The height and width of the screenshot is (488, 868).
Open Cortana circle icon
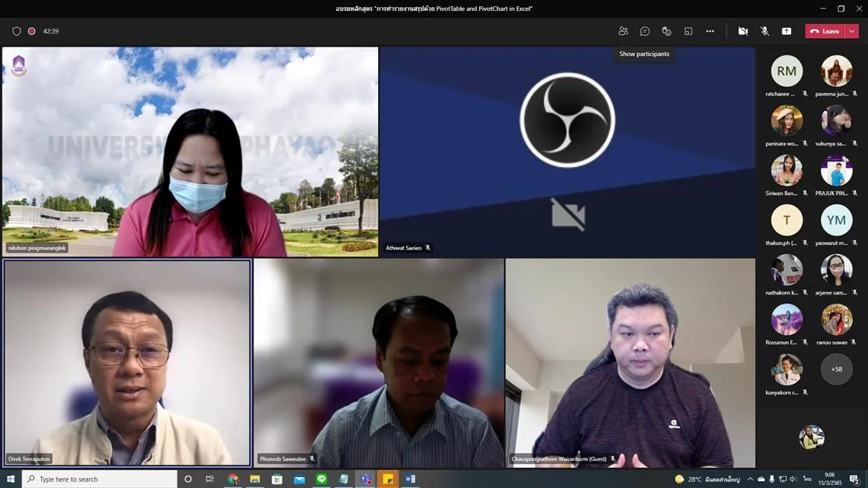pyautogui.click(x=188, y=479)
